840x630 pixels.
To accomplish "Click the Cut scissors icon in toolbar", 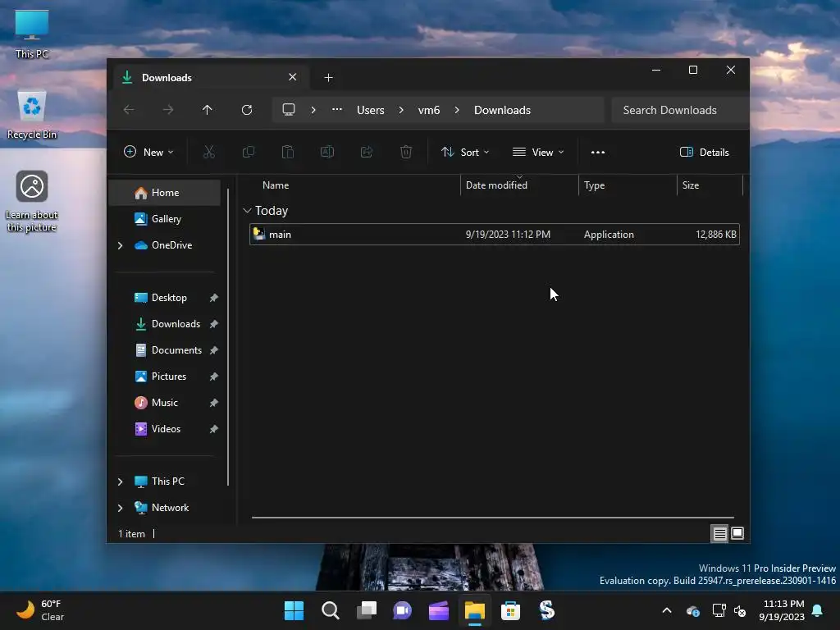I will click(209, 152).
